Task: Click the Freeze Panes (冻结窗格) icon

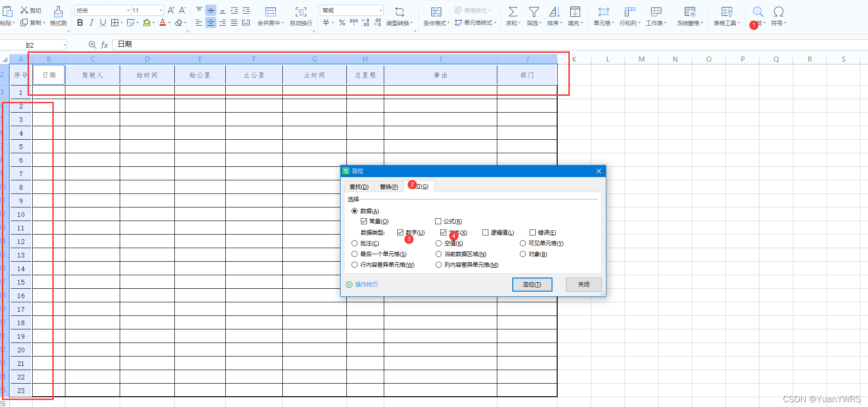Action: pyautogui.click(x=689, y=12)
